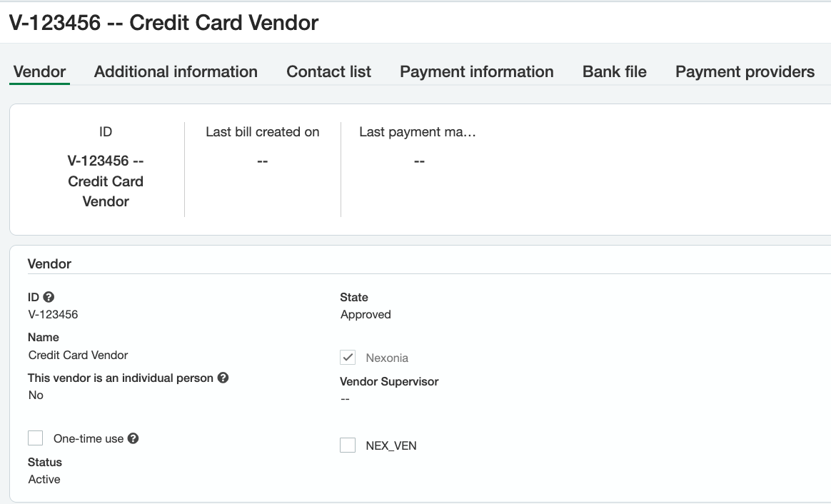The image size is (831, 504).
Task: Go to the Contact list tab
Action: point(328,72)
